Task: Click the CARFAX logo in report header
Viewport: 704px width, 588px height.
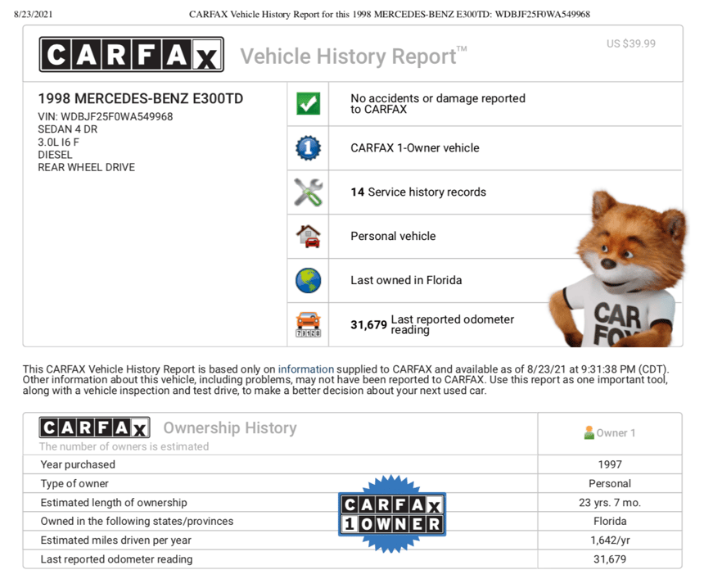Action: click(131, 55)
